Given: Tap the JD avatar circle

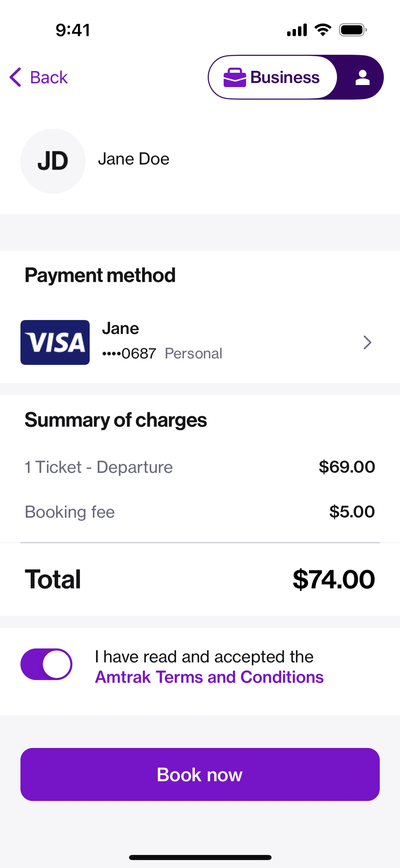Looking at the screenshot, I should [x=53, y=161].
